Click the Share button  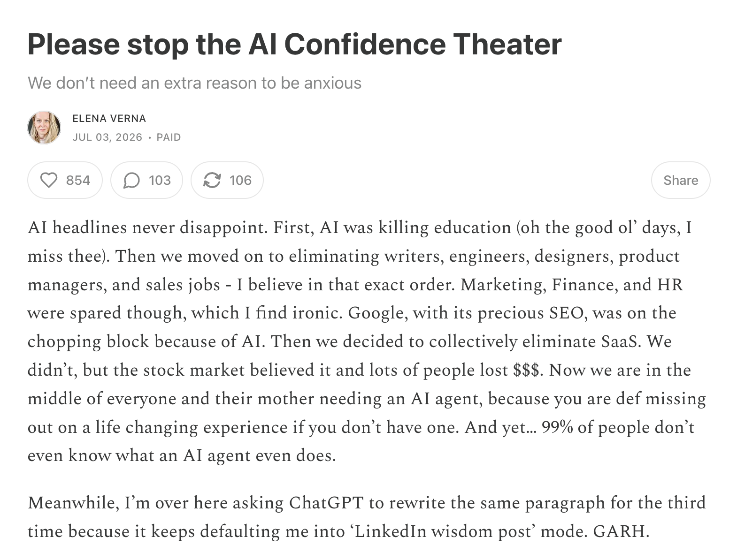[x=681, y=180]
